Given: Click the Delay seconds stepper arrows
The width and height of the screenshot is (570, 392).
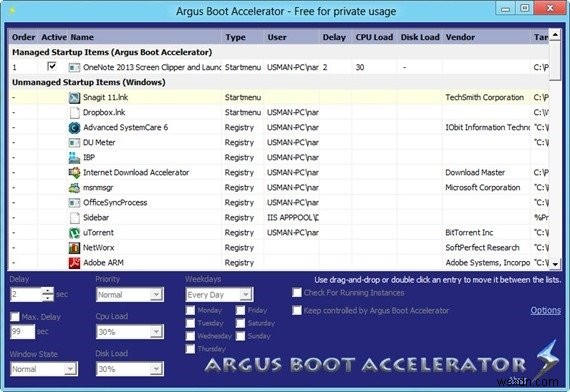Looking at the screenshot, I should [x=48, y=294].
